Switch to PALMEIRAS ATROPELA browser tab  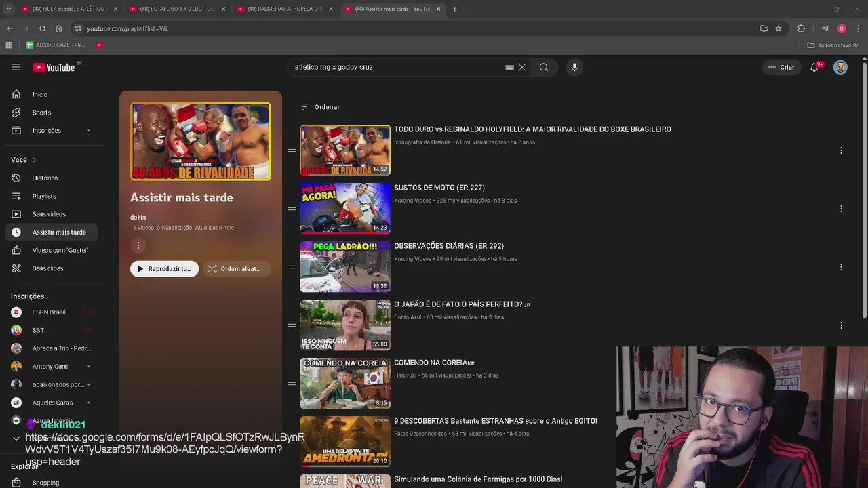[x=285, y=9]
